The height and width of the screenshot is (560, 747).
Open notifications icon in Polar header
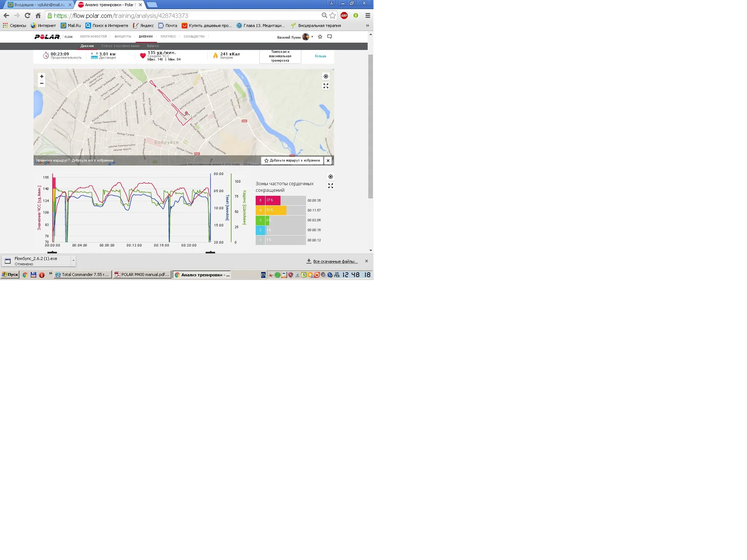329,37
